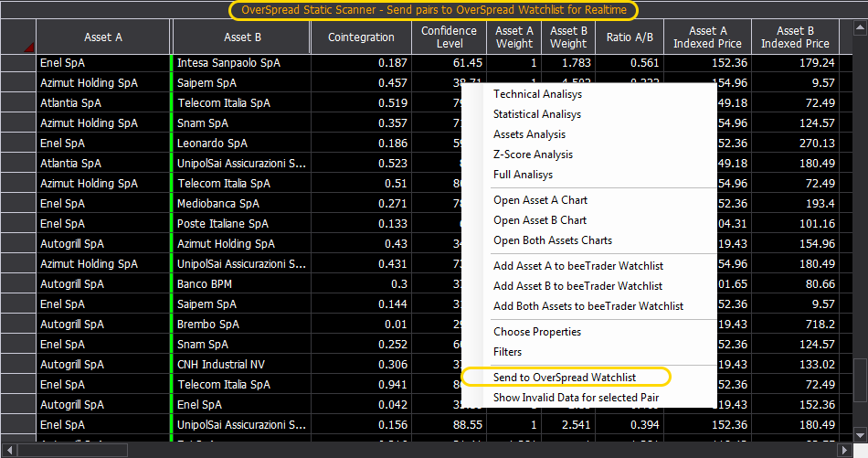Open Asset B Chart

[540, 220]
